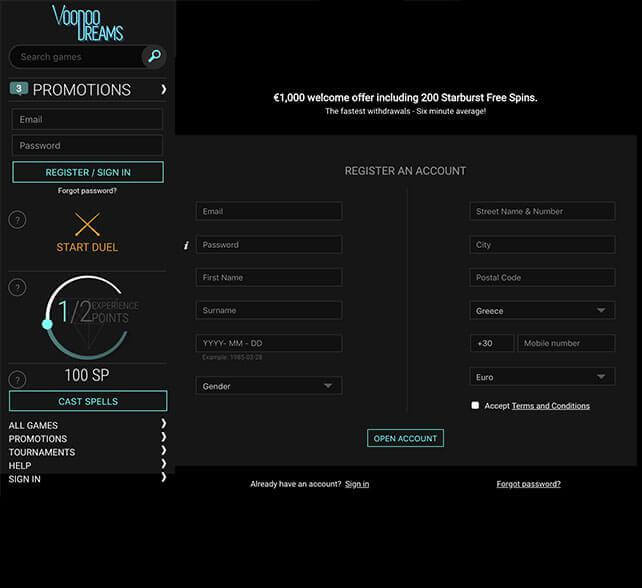Focus the sidebar Email field

coord(87,119)
